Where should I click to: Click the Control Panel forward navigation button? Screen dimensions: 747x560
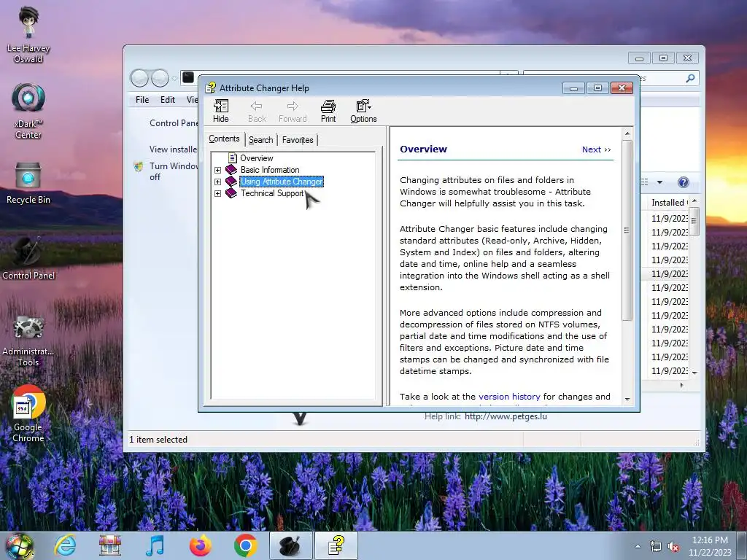click(x=160, y=78)
